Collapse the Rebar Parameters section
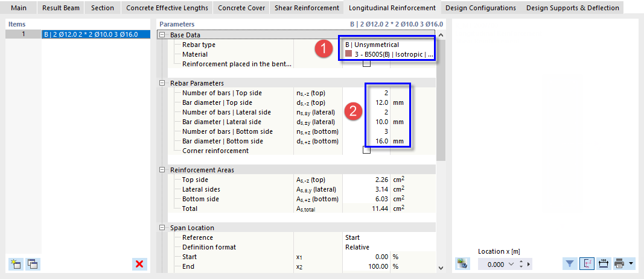The height and width of the screenshot is (279, 644). (x=162, y=83)
